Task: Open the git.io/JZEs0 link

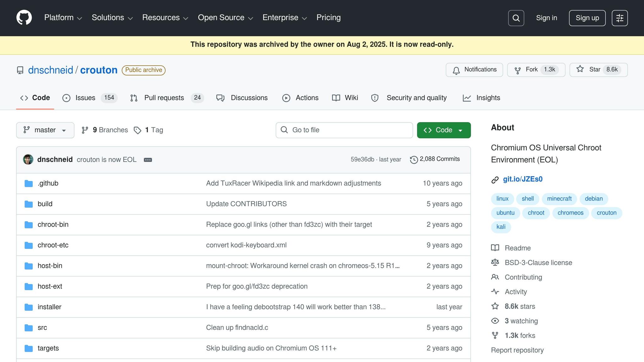Action: coord(523,179)
